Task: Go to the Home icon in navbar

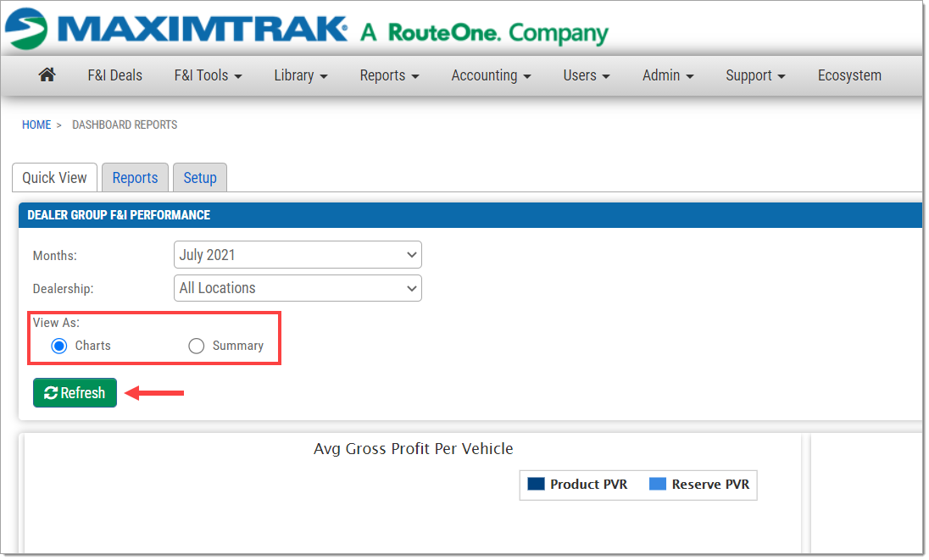Action: click(47, 75)
